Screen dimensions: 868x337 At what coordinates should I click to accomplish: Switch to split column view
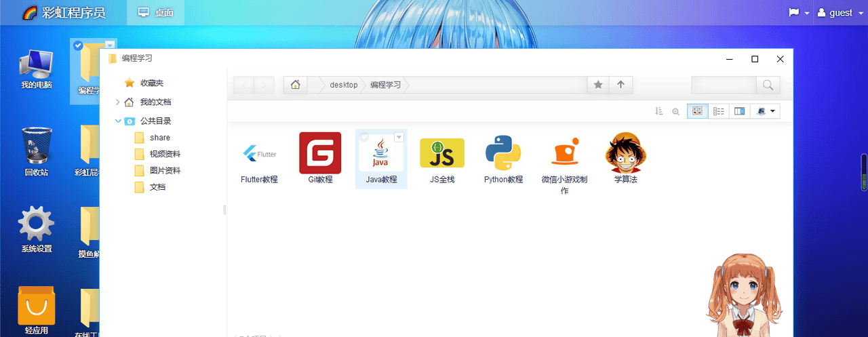click(740, 111)
